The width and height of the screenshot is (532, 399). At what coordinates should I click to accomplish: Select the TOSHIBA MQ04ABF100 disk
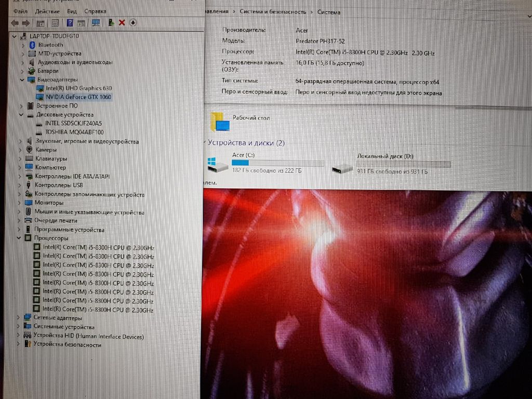click(x=74, y=132)
